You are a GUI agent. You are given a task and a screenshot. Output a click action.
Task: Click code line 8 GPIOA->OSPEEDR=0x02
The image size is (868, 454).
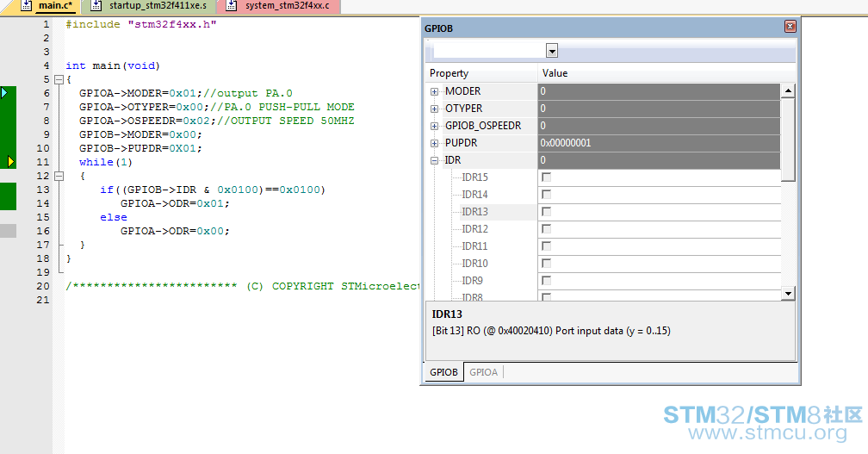[x=216, y=121]
